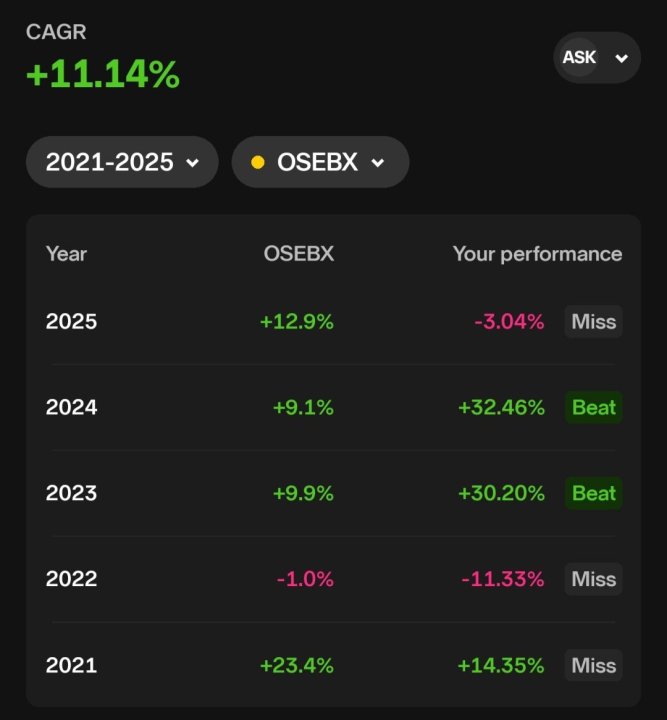Click the Beat badge for 2024
The width and height of the screenshot is (667, 720).
(594, 408)
